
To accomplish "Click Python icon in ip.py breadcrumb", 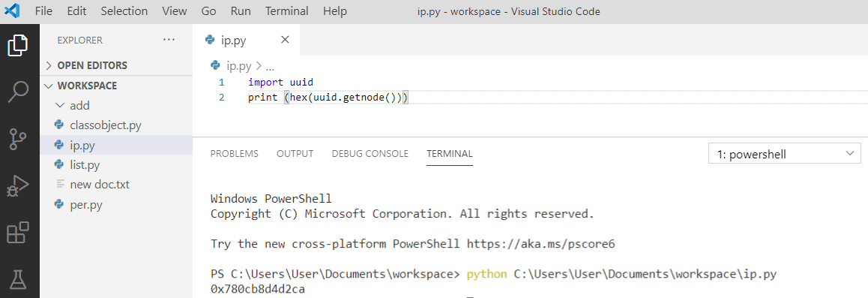I will click(x=216, y=66).
